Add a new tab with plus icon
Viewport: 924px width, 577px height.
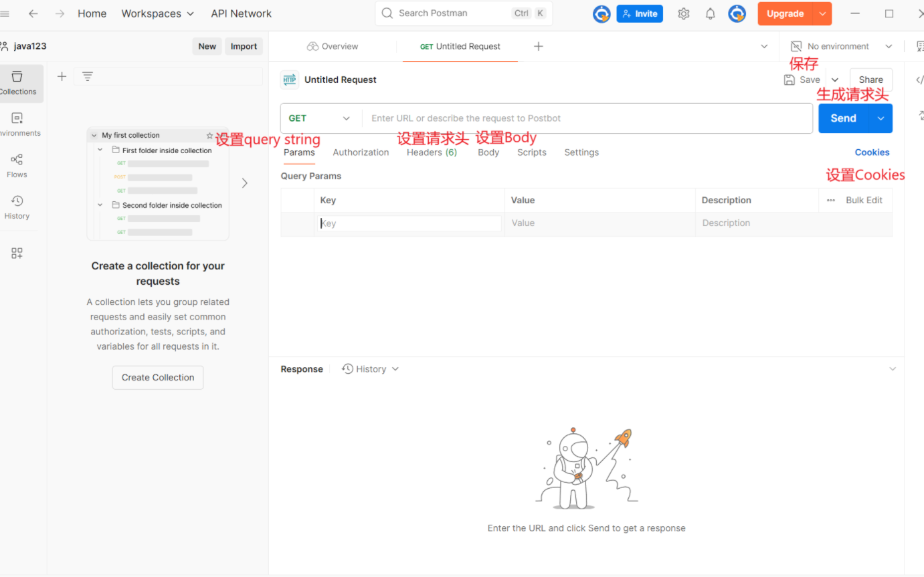coord(539,46)
